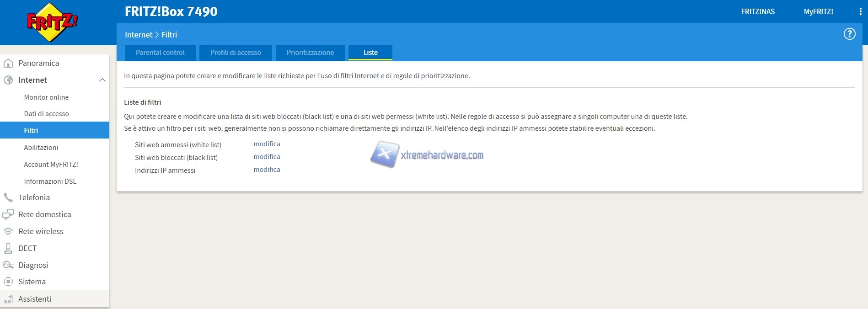The width and height of the screenshot is (868, 309).
Task: Edit the black list via modifica
Action: pyautogui.click(x=267, y=157)
